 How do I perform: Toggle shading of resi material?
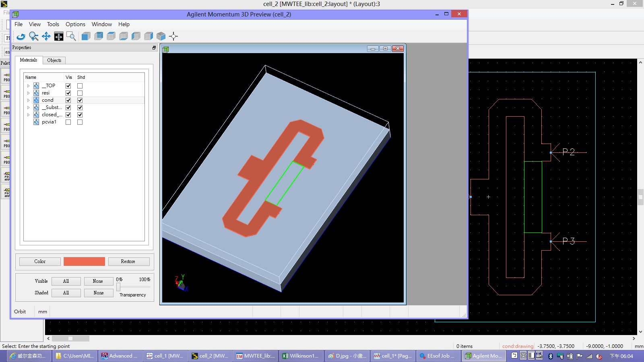click(80, 93)
